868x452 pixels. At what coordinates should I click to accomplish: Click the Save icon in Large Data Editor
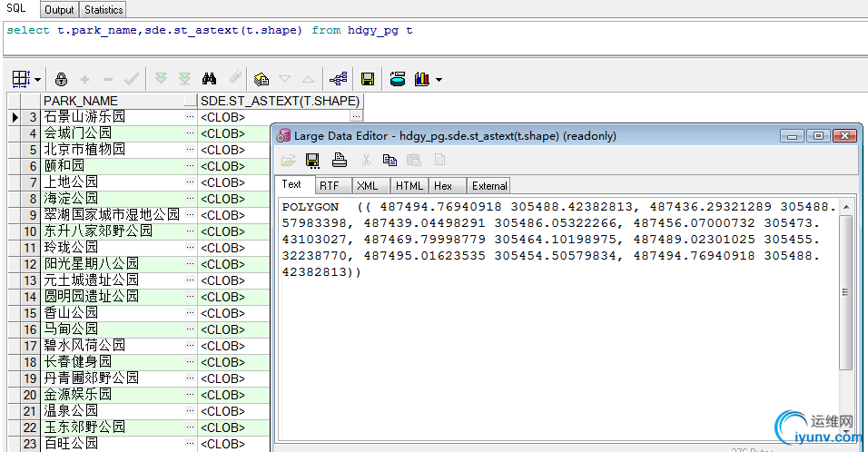coord(312,161)
